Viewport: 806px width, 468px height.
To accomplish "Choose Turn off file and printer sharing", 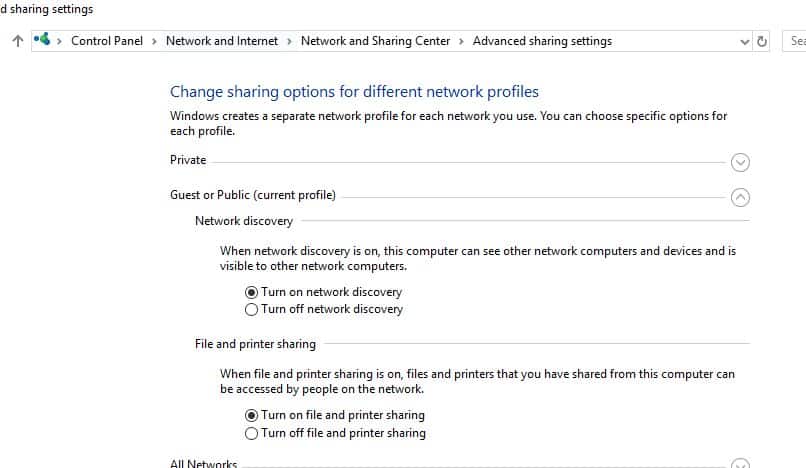I will tap(252, 433).
